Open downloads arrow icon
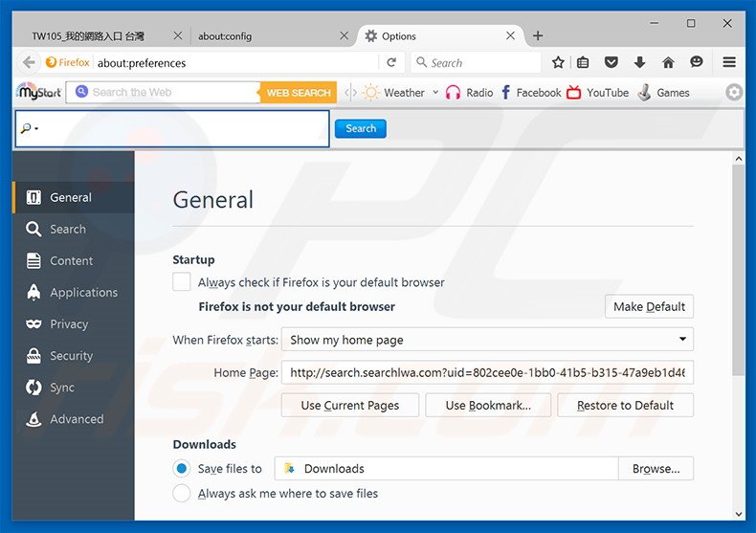This screenshot has height=533, width=756. (639, 62)
